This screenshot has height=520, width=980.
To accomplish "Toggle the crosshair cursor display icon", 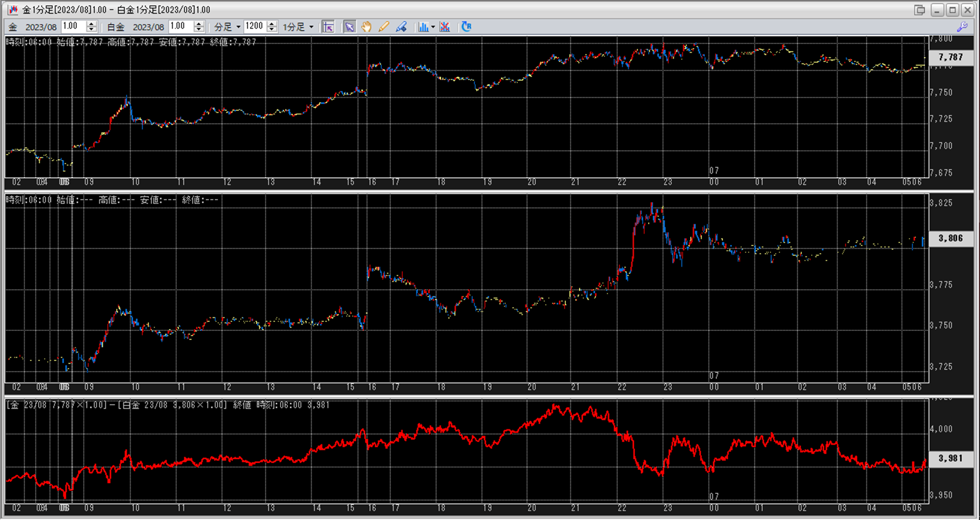I will 328,27.
